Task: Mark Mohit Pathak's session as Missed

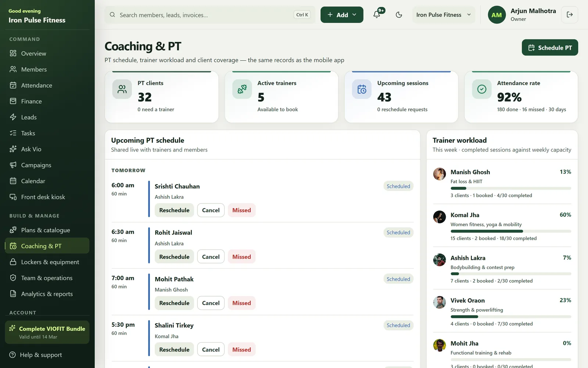Action: point(241,303)
